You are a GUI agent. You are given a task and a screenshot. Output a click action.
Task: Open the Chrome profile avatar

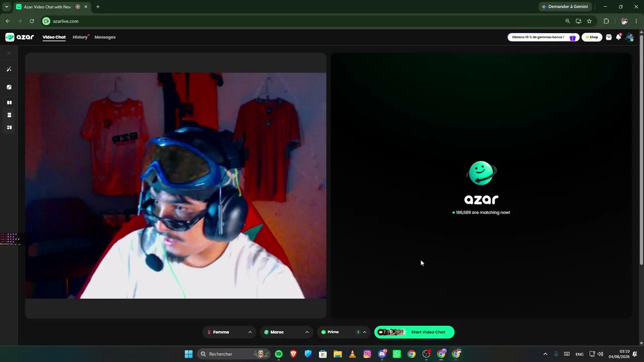click(624, 21)
